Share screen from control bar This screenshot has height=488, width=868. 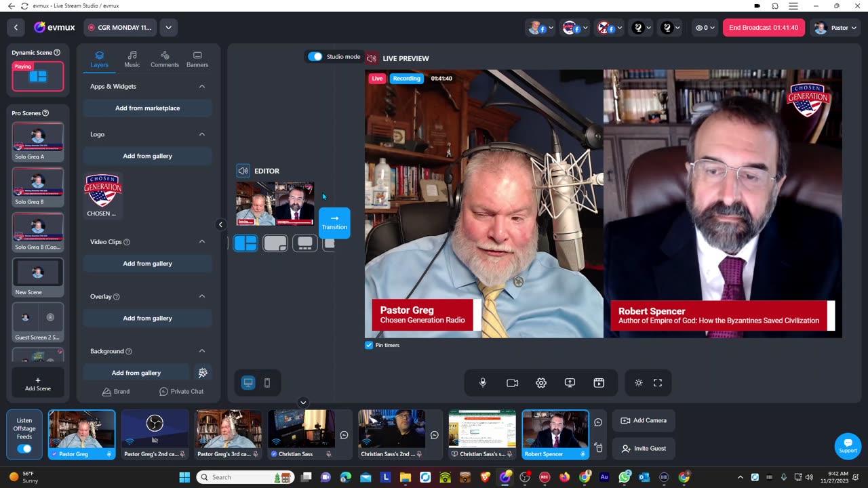click(x=570, y=383)
